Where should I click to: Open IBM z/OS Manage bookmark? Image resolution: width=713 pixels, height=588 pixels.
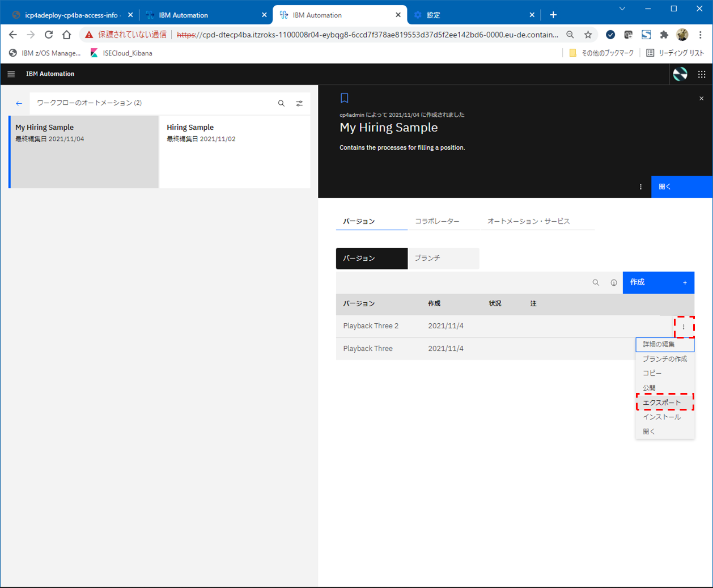pyautogui.click(x=45, y=53)
